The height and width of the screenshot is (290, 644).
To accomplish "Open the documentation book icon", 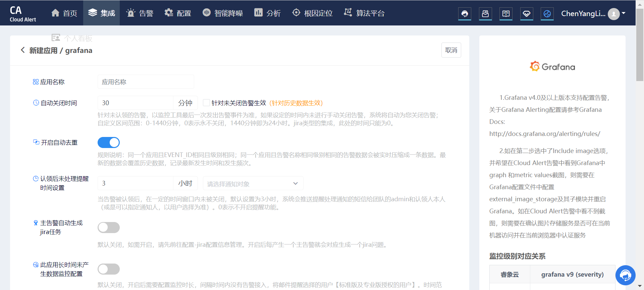I will point(506,14).
